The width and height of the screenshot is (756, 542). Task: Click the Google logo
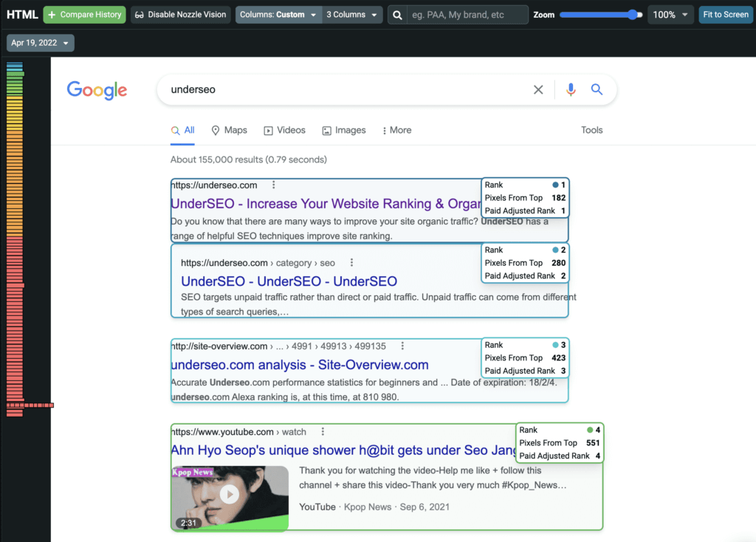(97, 90)
